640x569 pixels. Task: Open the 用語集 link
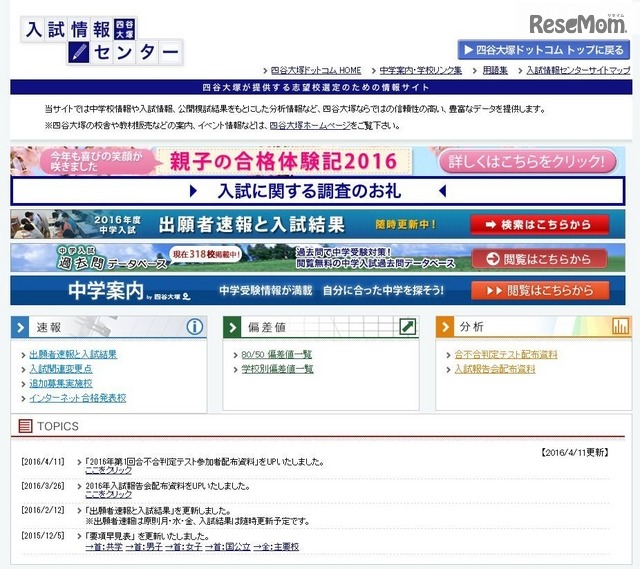click(x=495, y=70)
